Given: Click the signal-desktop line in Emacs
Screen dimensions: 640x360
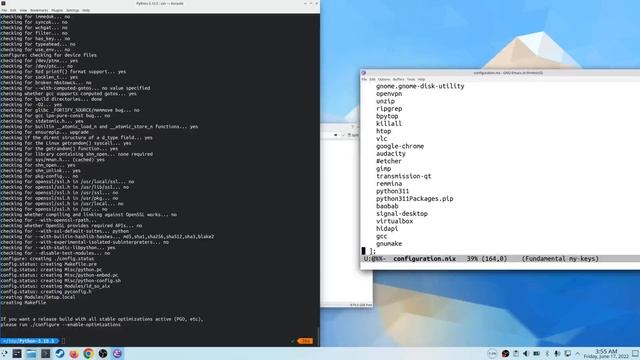Looking at the screenshot, I should (x=402, y=213).
